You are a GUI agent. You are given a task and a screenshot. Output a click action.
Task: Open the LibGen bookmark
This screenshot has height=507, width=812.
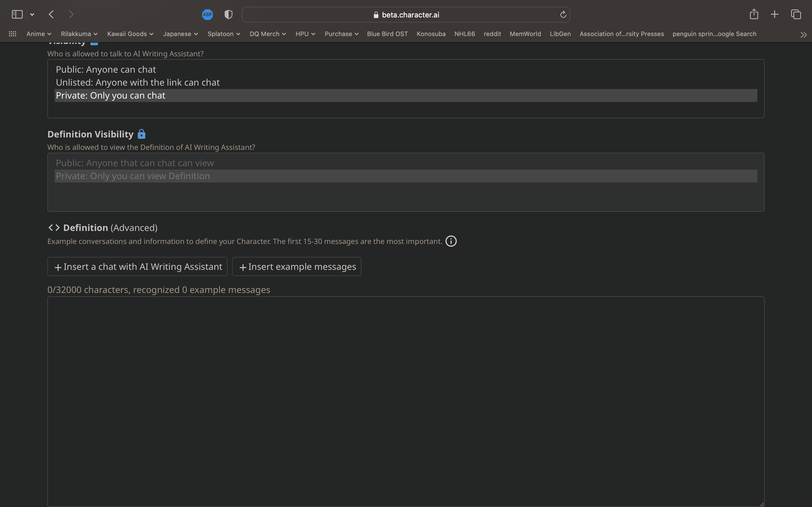560,34
